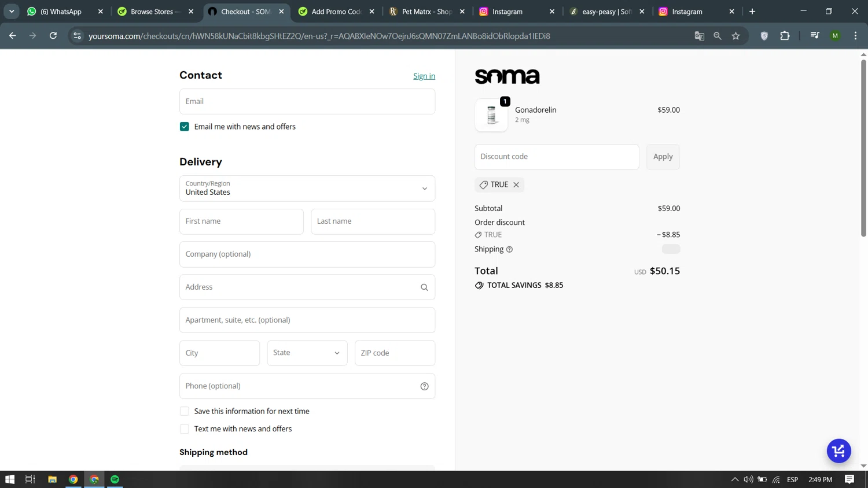Click the ESP language indicator
Screen dimensions: 868x488
(793, 479)
